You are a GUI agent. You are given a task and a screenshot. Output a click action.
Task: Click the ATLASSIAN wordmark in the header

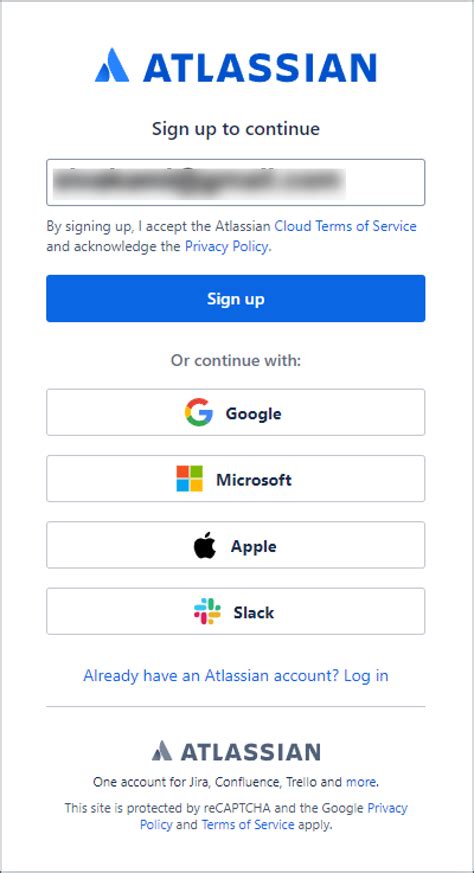(x=260, y=67)
